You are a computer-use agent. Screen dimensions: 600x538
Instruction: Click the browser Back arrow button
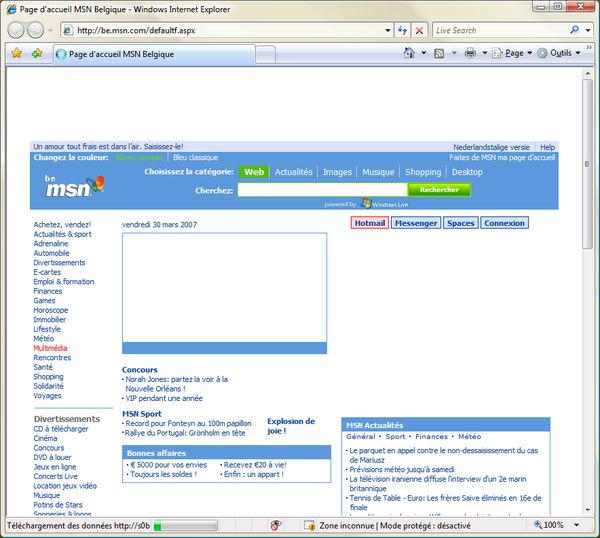[x=18, y=30]
